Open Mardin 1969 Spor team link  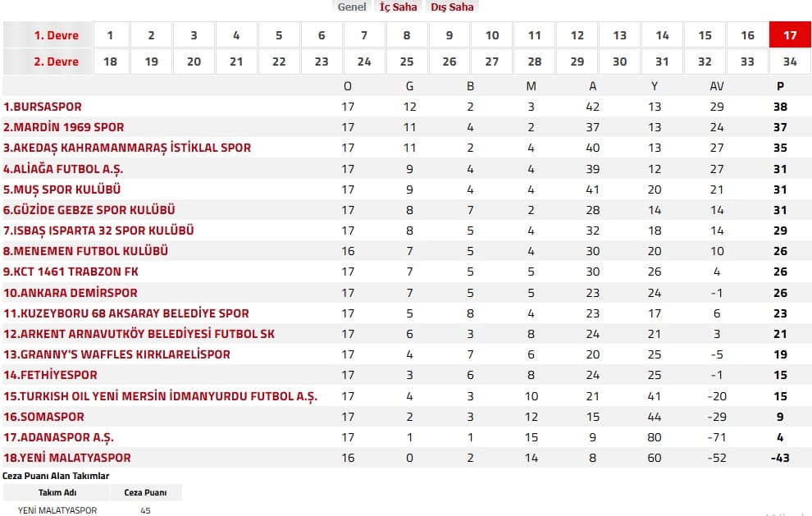64,127
